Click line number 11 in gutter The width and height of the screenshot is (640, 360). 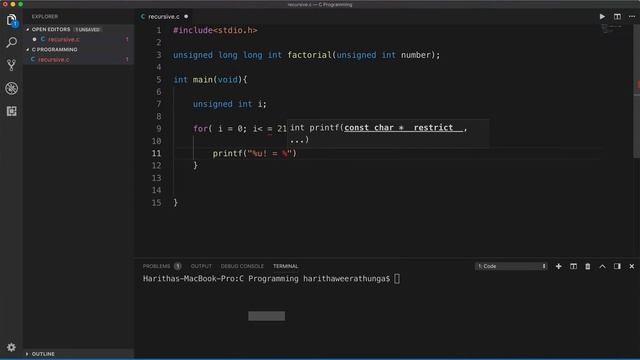point(157,153)
